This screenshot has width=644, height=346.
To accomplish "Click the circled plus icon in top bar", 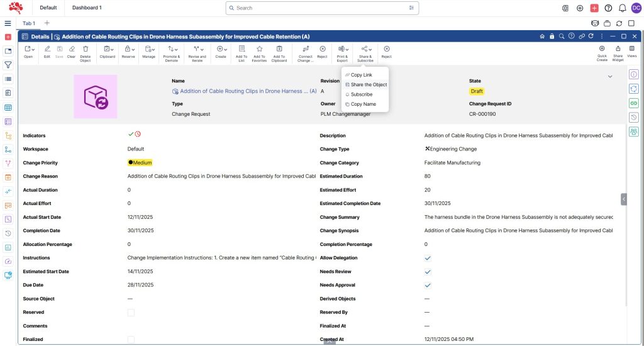I will point(580,8).
